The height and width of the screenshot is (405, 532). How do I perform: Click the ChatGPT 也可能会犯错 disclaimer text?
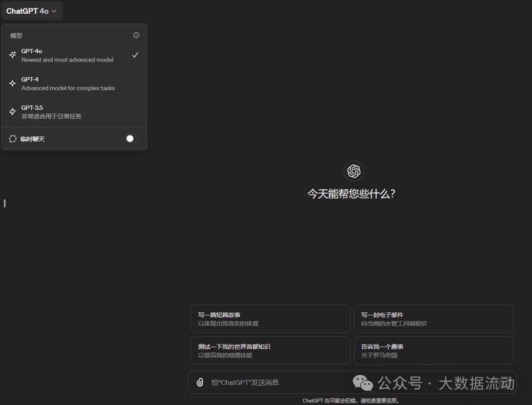351,401
